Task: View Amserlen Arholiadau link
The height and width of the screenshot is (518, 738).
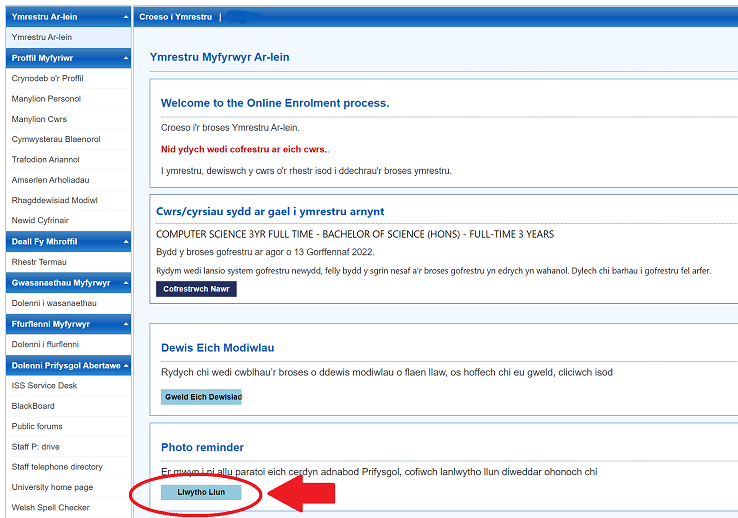Action: 50,180
